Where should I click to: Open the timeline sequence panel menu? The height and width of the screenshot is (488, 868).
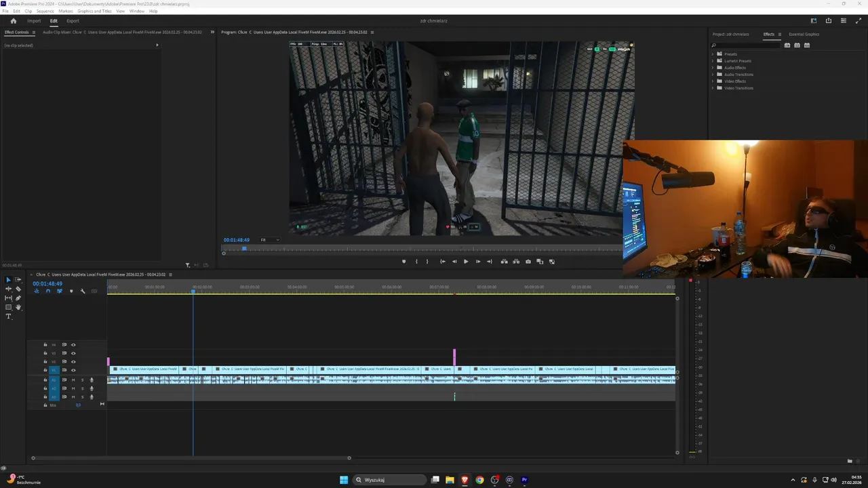[x=171, y=274]
